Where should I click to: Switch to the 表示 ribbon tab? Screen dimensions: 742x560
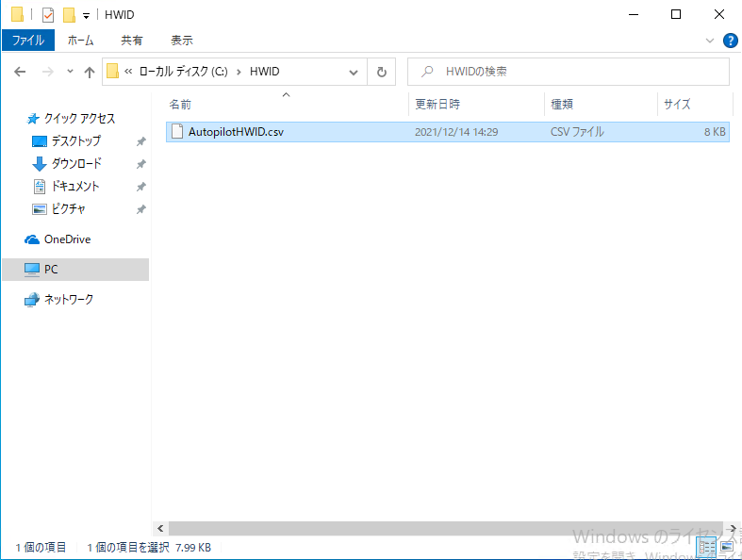[182, 41]
